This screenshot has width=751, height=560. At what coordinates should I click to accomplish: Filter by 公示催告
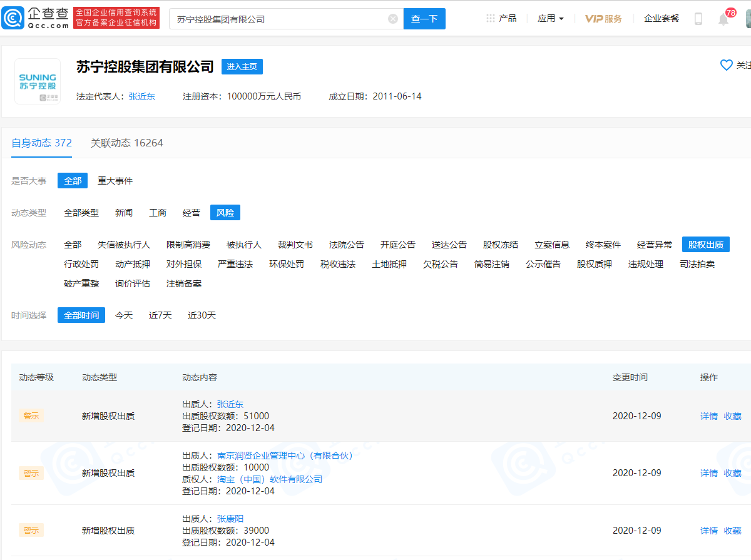[543, 264]
